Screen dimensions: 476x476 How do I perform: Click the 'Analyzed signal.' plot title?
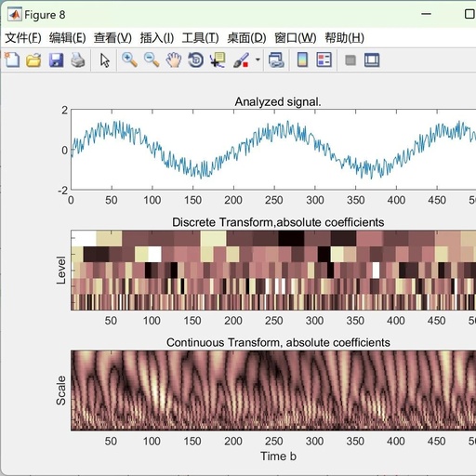click(x=278, y=101)
